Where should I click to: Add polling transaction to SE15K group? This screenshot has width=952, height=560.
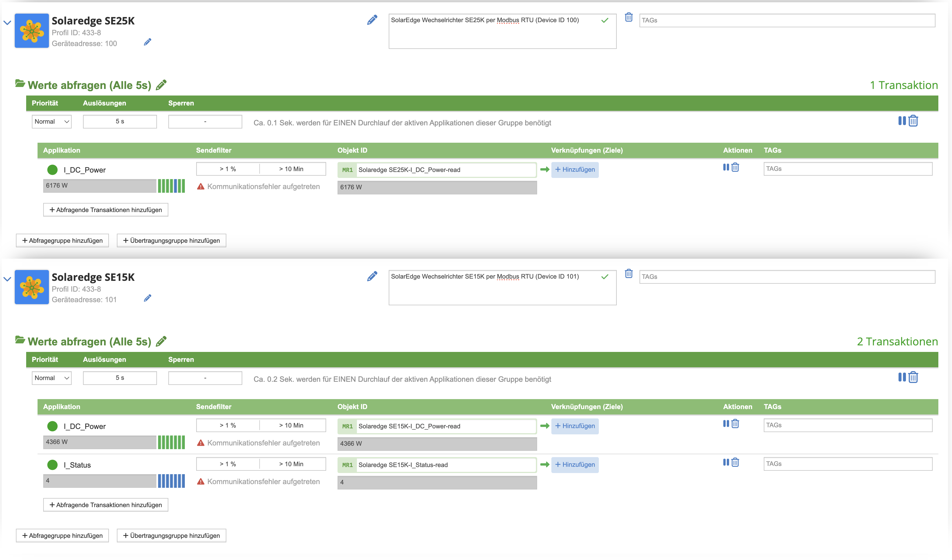coord(106,505)
